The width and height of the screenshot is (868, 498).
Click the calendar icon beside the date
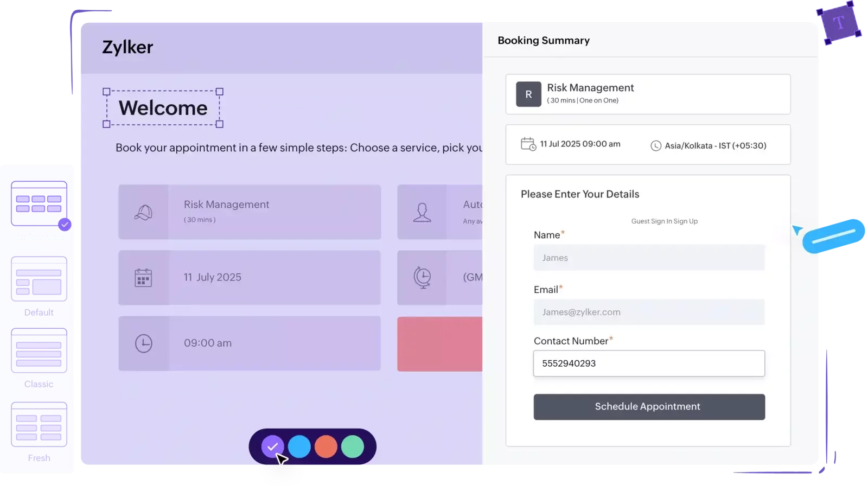[x=143, y=278]
